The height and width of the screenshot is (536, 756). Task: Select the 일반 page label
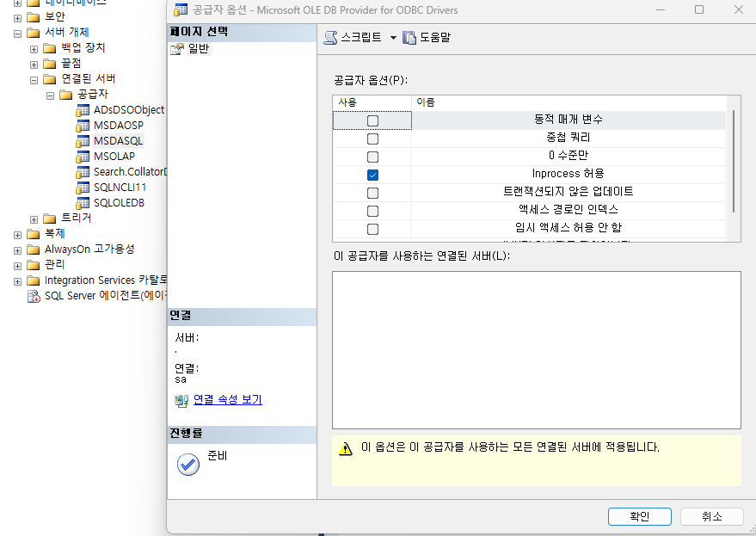click(x=199, y=49)
